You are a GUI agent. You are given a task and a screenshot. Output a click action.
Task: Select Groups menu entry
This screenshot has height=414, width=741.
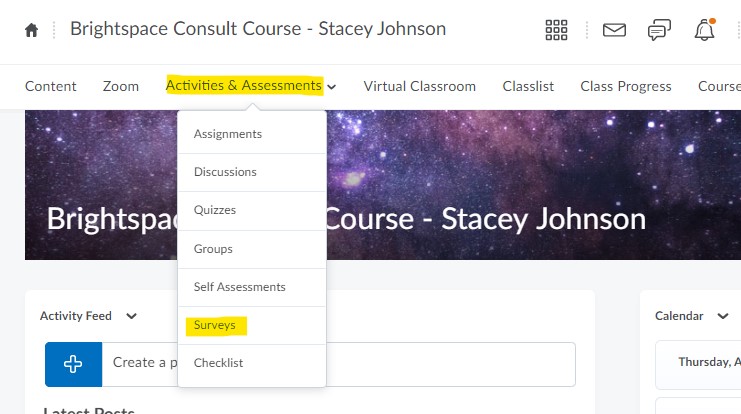(213, 249)
